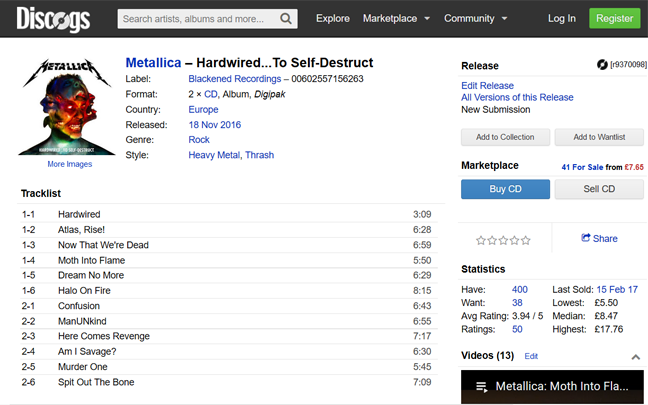Viewport: 648px width, 405px height.
Task: Open the Ratings count 50 link
Action: click(x=517, y=329)
